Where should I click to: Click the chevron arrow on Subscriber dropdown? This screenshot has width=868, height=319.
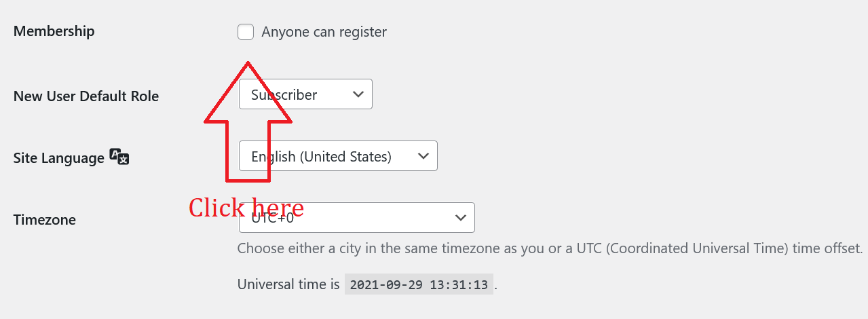358,94
